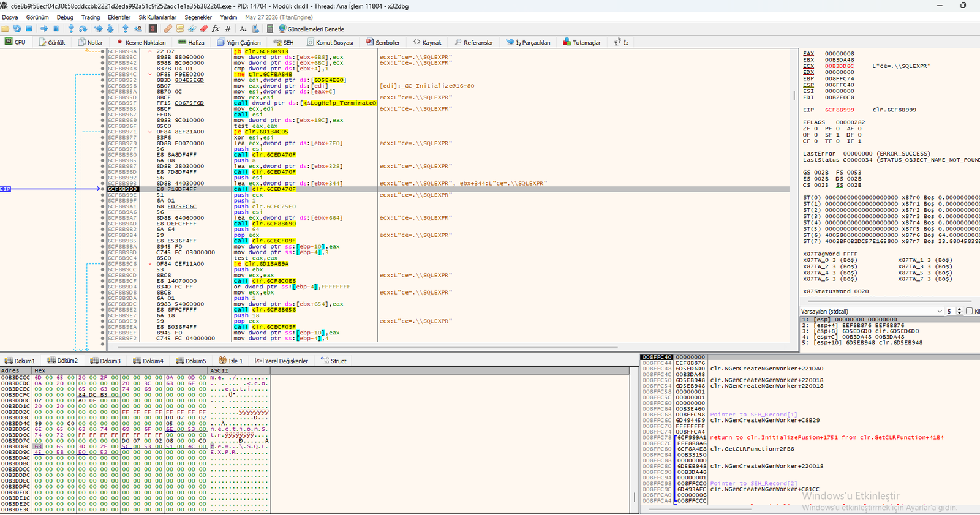This screenshot has height=515, width=980.
Task: Switch to the Günlük tab
Action: click(x=52, y=42)
